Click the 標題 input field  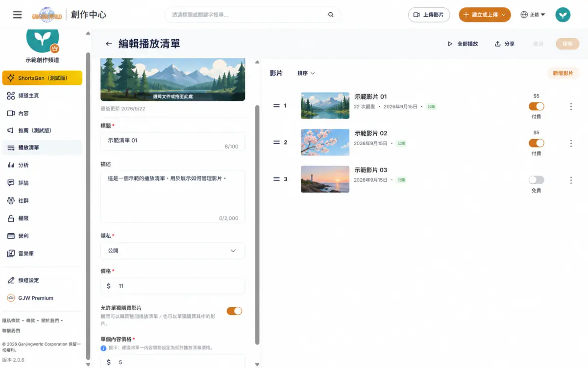tap(172, 142)
